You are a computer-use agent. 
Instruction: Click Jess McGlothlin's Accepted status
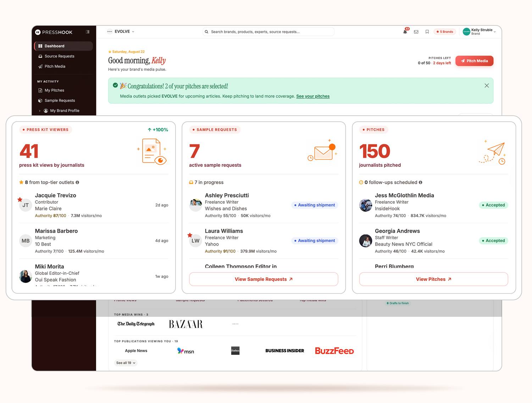coord(493,205)
